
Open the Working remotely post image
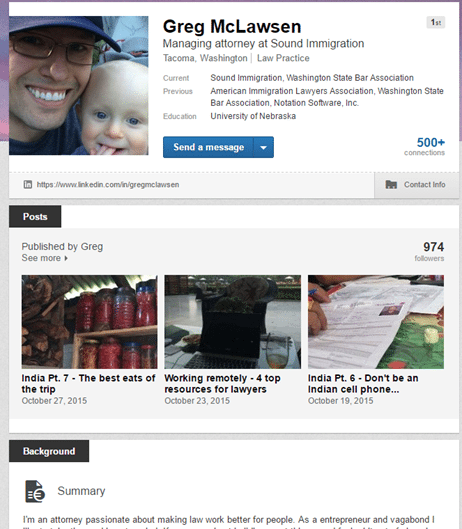[233, 322]
